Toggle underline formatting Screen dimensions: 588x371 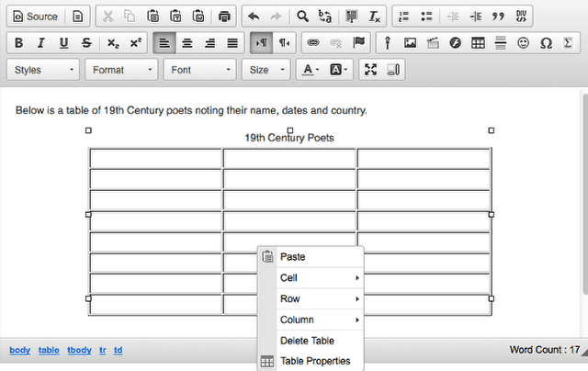(x=63, y=43)
